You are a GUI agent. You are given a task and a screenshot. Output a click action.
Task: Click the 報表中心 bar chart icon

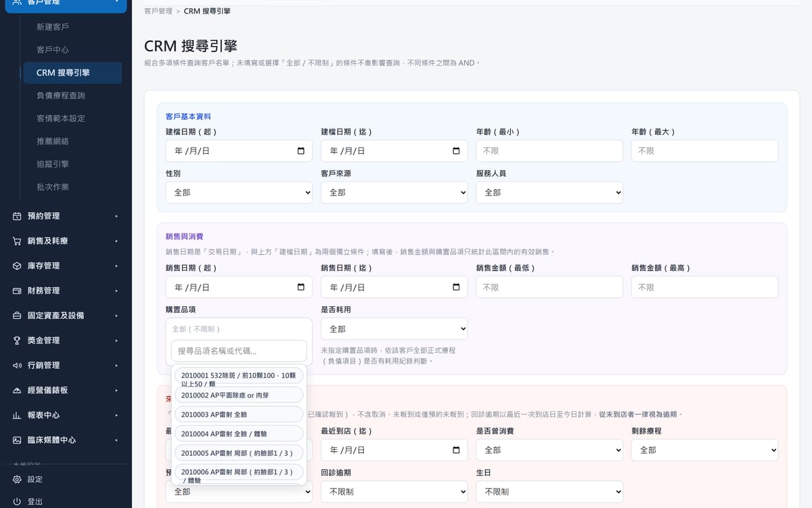(x=17, y=415)
